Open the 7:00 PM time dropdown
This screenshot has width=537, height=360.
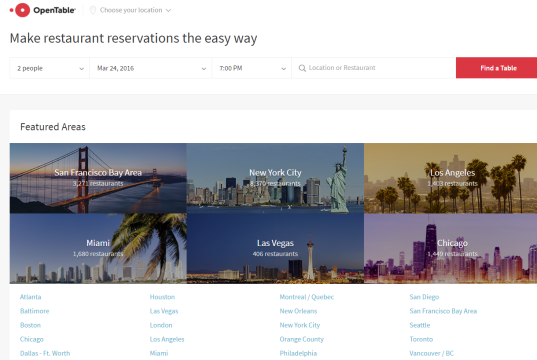tap(251, 68)
